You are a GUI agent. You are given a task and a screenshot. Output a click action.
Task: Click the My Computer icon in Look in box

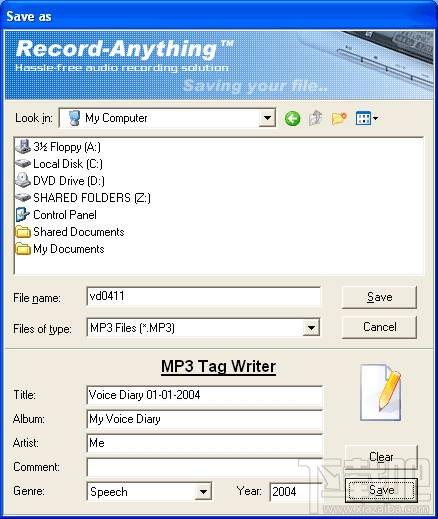(x=74, y=118)
